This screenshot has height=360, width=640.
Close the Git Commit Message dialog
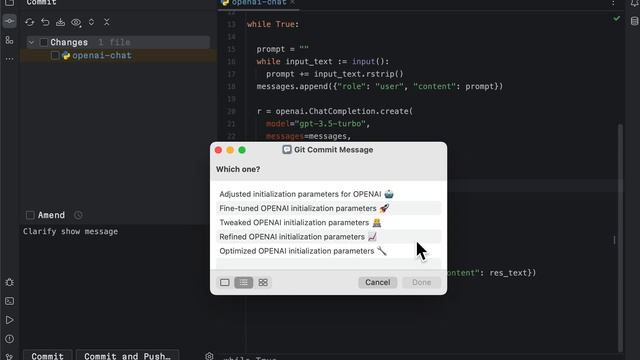pyautogui.click(x=218, y=150)
